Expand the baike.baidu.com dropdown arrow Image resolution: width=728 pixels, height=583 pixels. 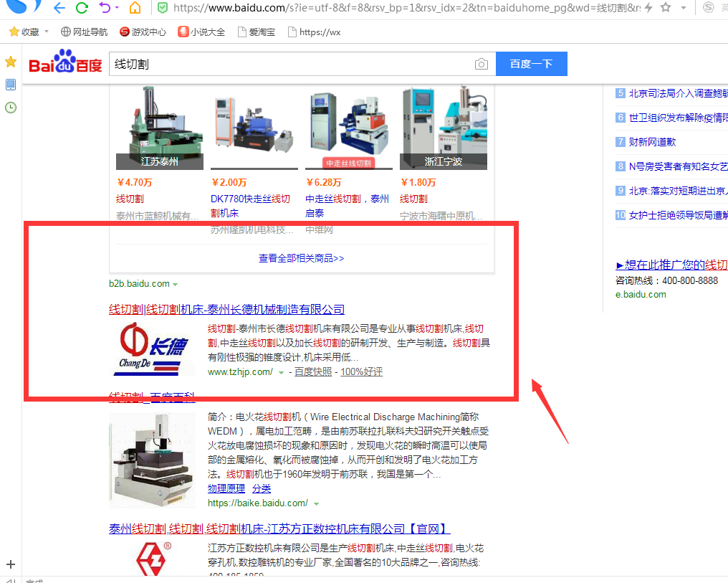point(316,504)
